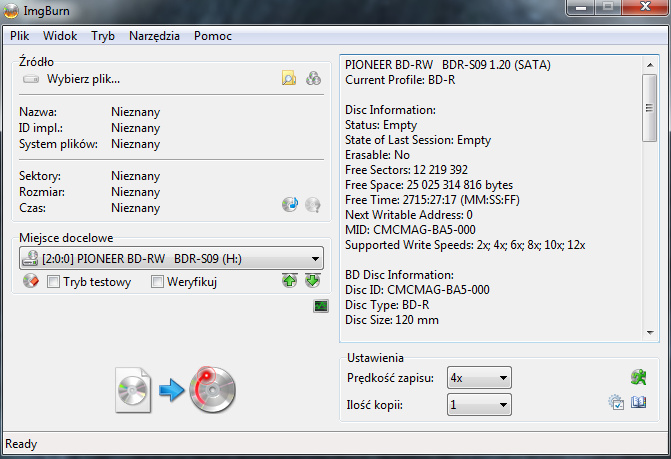Viewport: 671px width, 459px height.
Task: Click the greyed-out disc icon beside Czas
Action: point(313,204)
